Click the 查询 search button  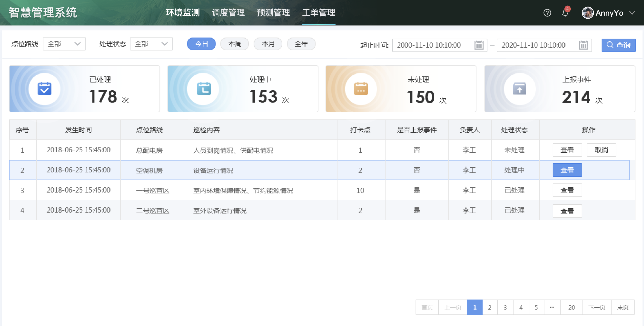click(x=618, y=45)
